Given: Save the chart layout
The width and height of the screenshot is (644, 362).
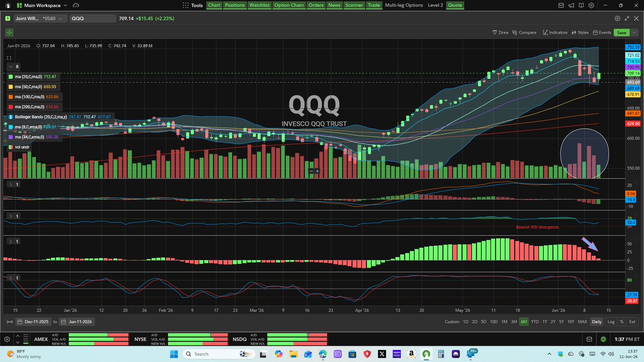Looking at the screenshot, I should 621,32.
